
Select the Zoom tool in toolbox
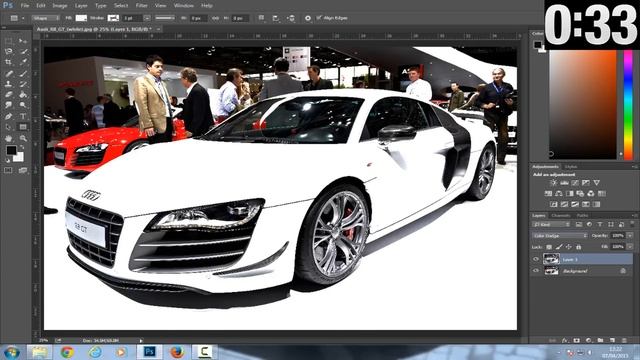pyautogui.click(x=23, y=138)
